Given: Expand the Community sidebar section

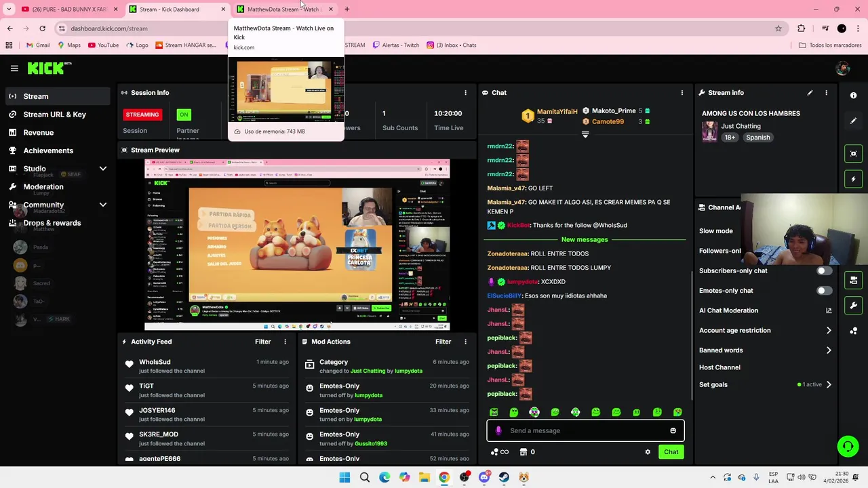Looking at the screenshot, I should click(x=103, y=205).
